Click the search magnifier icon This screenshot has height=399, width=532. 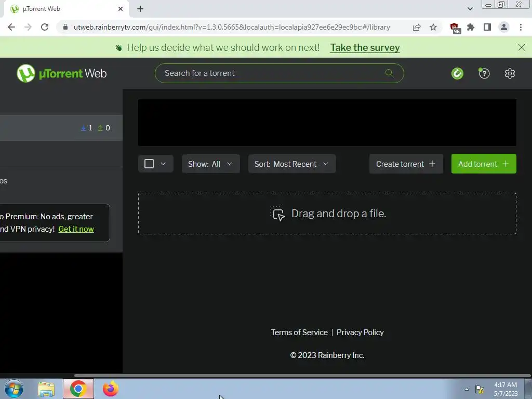pyautogui.click(x=390, y=73)
